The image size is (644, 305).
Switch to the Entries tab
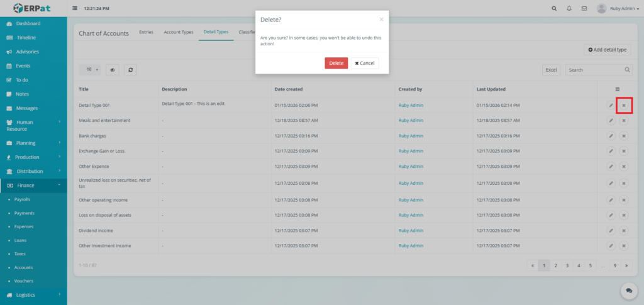point(146,32)
